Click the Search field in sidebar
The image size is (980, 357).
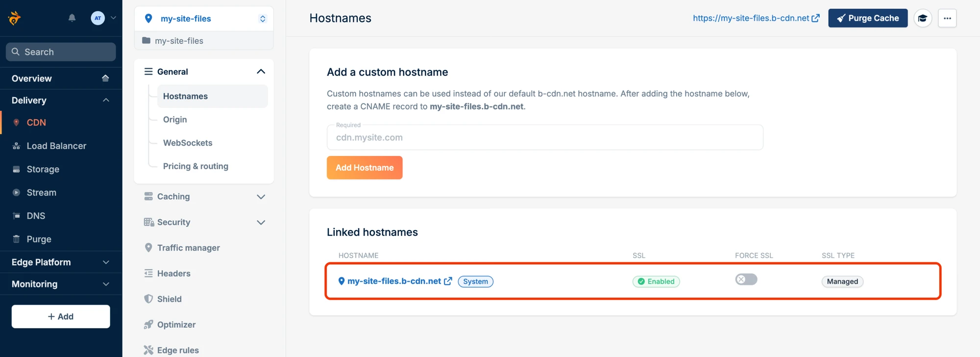61,52
